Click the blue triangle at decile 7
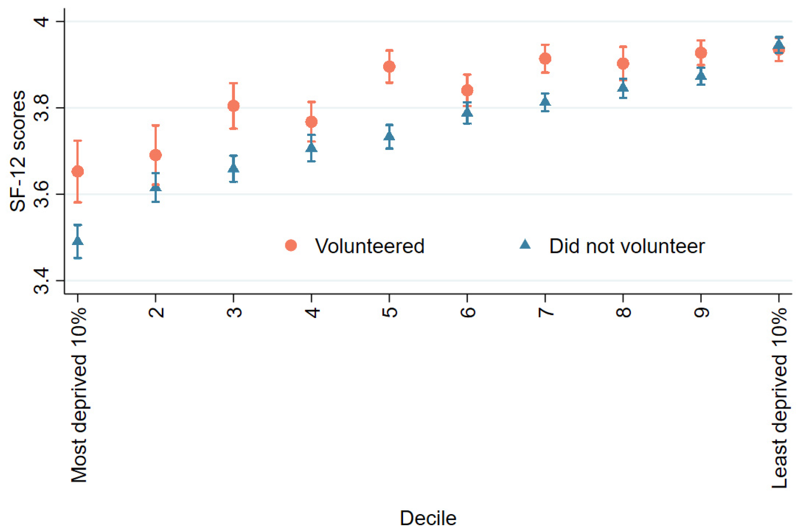 [545, 102]
